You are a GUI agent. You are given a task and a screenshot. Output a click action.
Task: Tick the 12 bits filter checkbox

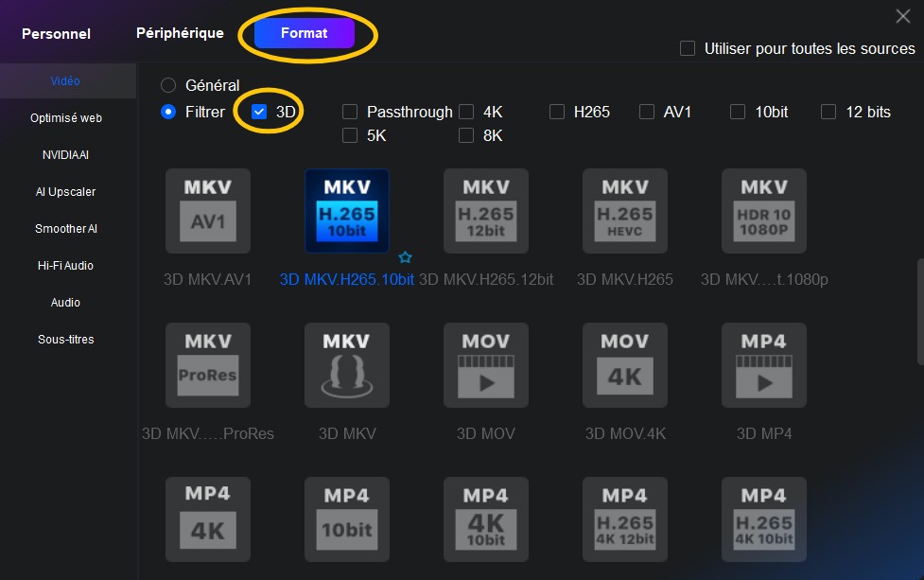pyautogui.click(x=828, y=112)
